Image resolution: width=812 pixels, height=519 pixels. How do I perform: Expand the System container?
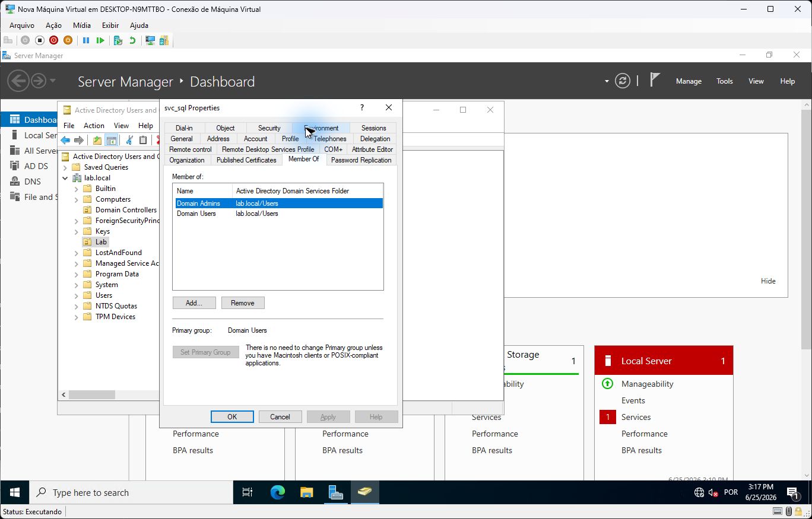pos(76,285)
